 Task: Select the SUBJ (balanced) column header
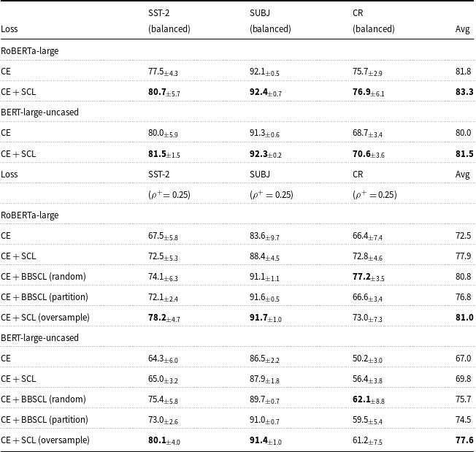tap(270, 21)
